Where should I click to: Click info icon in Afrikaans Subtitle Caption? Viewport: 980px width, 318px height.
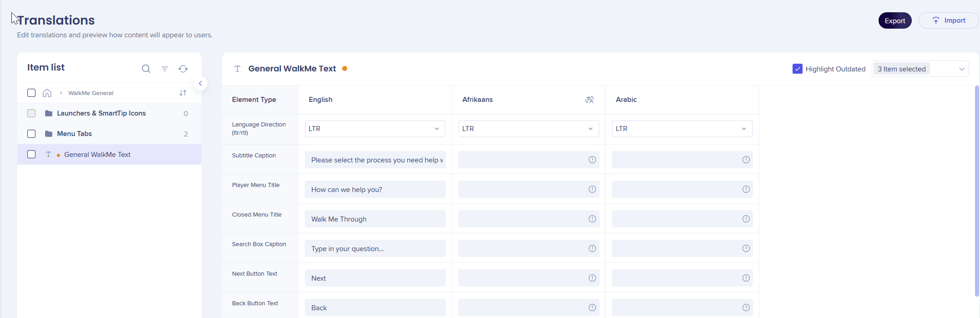(x=592, y=160)
